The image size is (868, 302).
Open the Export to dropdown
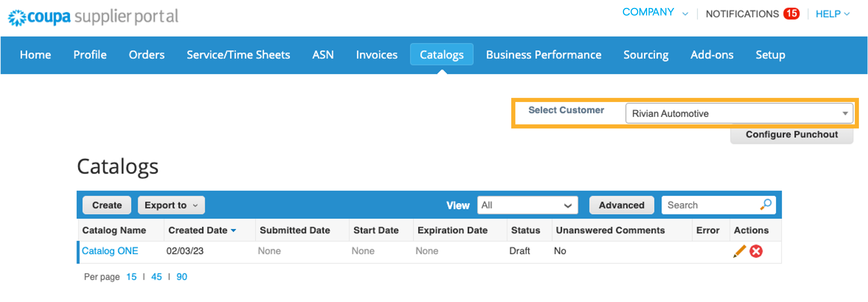[x=171, y=205]
